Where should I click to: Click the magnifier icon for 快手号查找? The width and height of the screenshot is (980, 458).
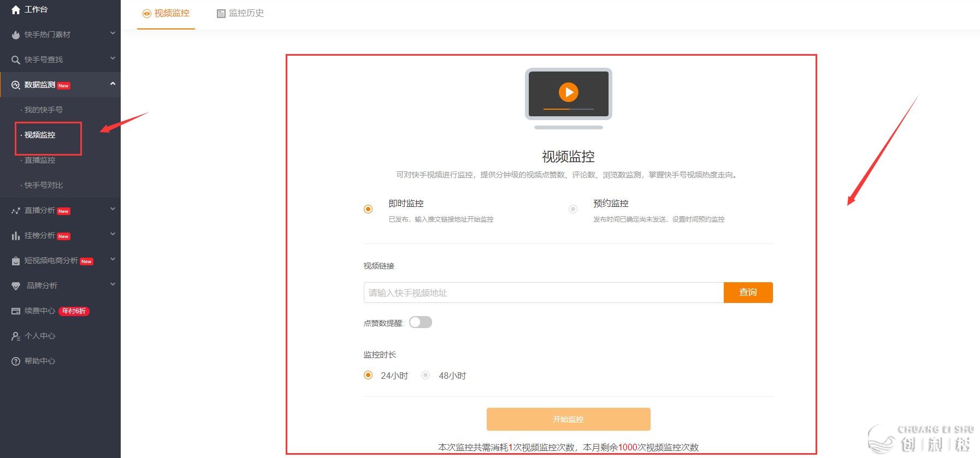point(16,60)
